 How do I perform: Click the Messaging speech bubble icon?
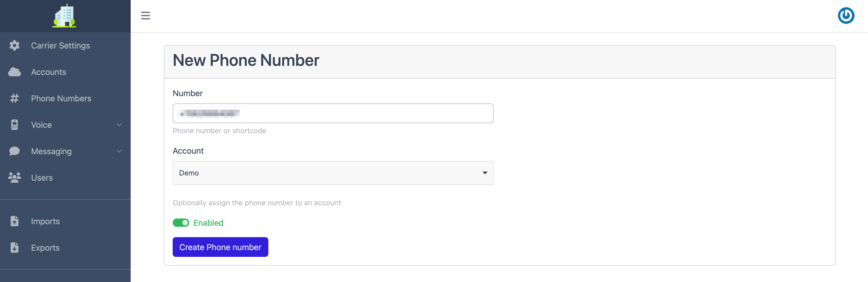tap(15, 151)
